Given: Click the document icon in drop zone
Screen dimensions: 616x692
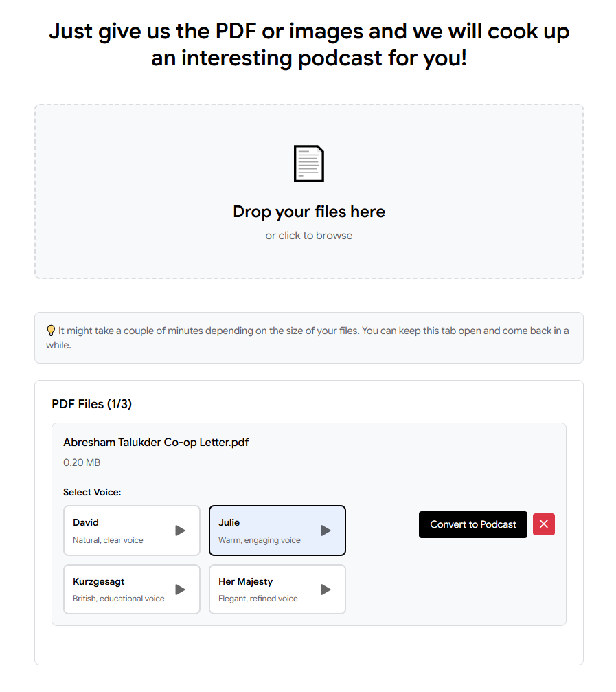Looking at the screenshot, I should [x=308, y=164].
